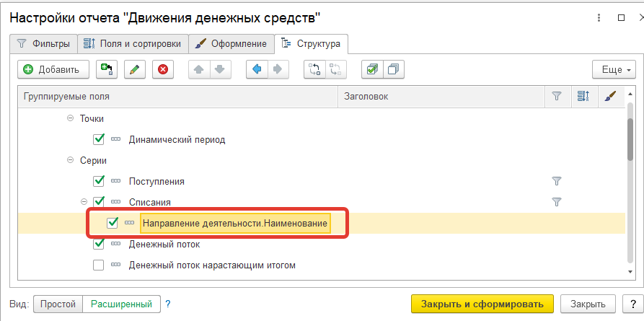Open the Еще dropdown menu
Image resolution: width=644 pixels, height=321 pixels.
tap(612, 69)
